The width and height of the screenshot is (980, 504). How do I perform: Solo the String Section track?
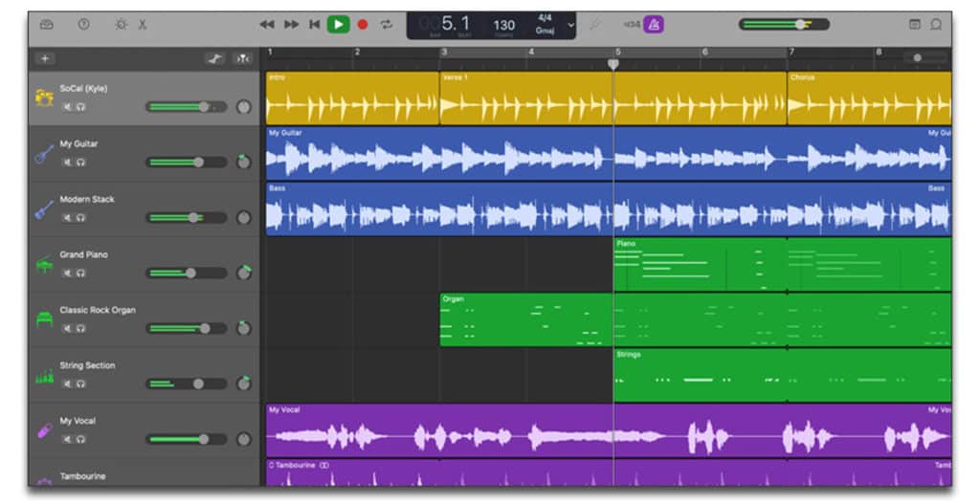[x=80, y=384]
